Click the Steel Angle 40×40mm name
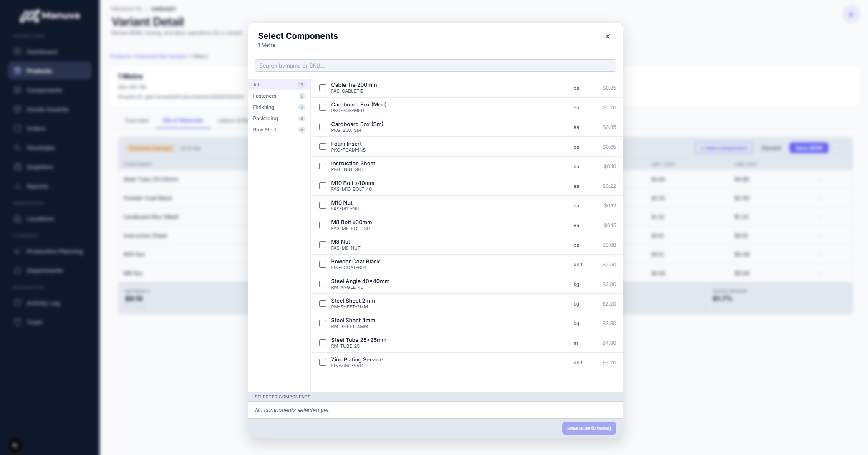 [x=360, y=281]
